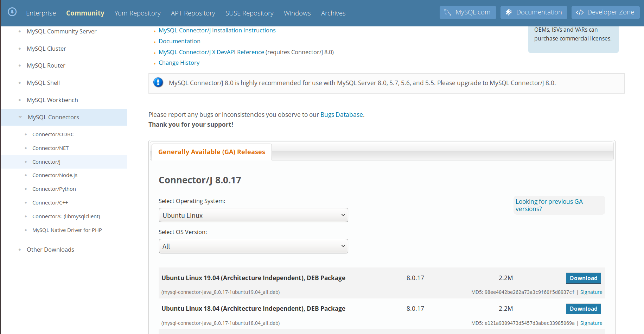The height and width of the screenshot is (334, 644).
Task: Open Signature link for Ubuntu 18.04 package
Action: [591, 323]
